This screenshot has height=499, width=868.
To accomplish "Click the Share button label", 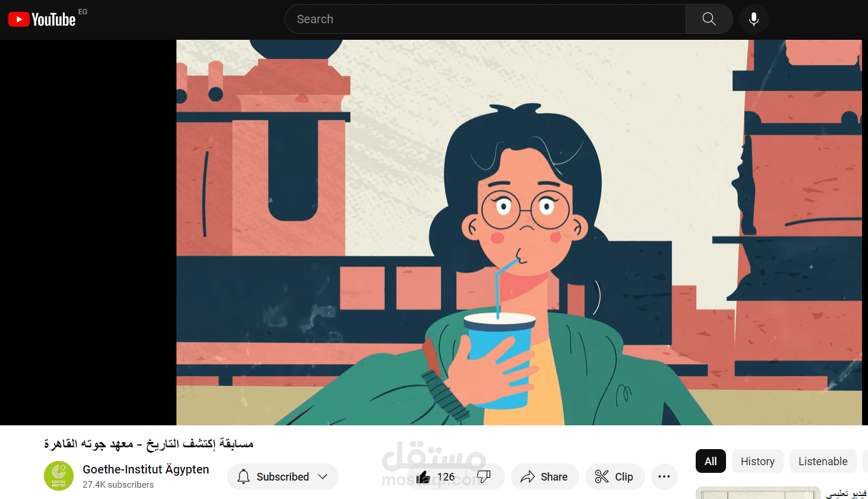I will pos(554,476).
